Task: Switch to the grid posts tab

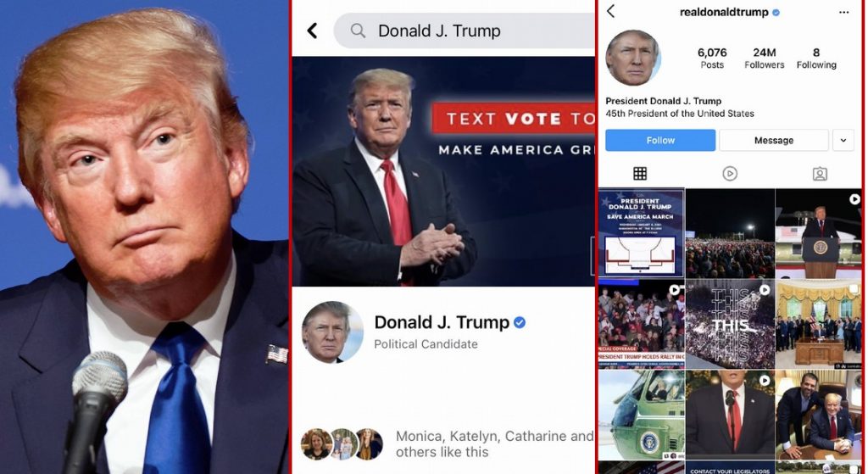Action: [640, 174]
